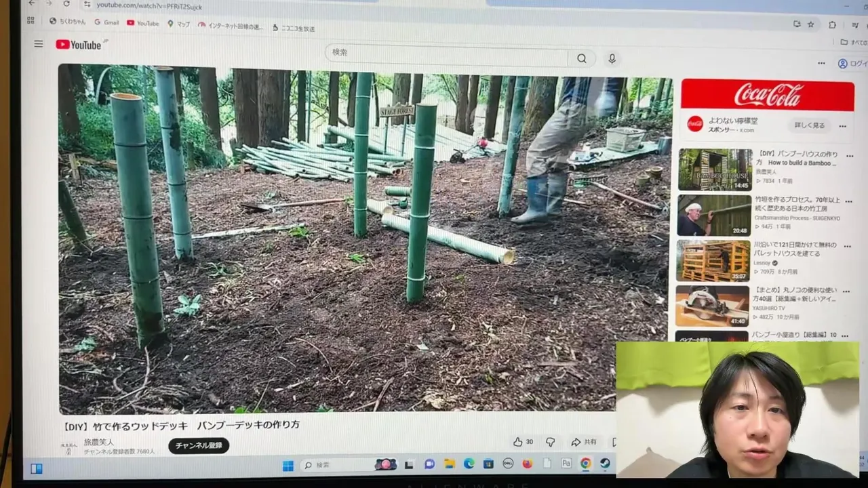868x488 pixels.
Task: Open the all-bookmarks folder at bar's right end
Action: pyautogui.click(x=853, y=42)
